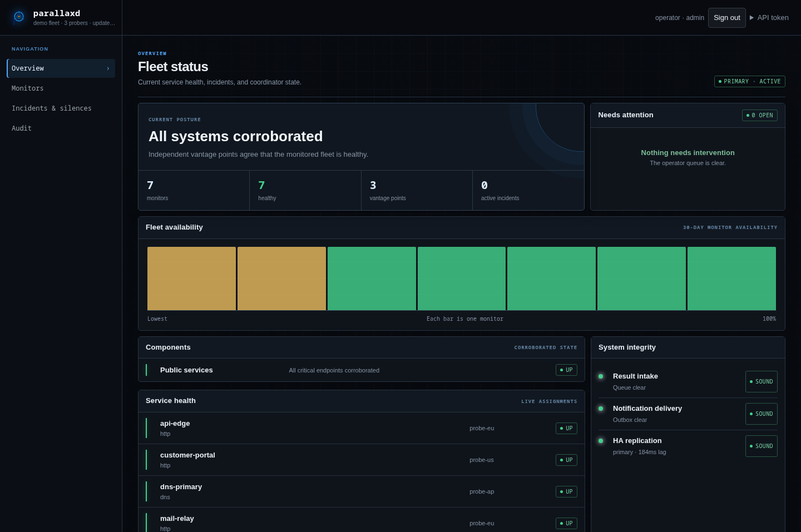Viewport: 801px width, 532px height.
Task: Click the UP badge for Public services
Action: tap(566, 370)
